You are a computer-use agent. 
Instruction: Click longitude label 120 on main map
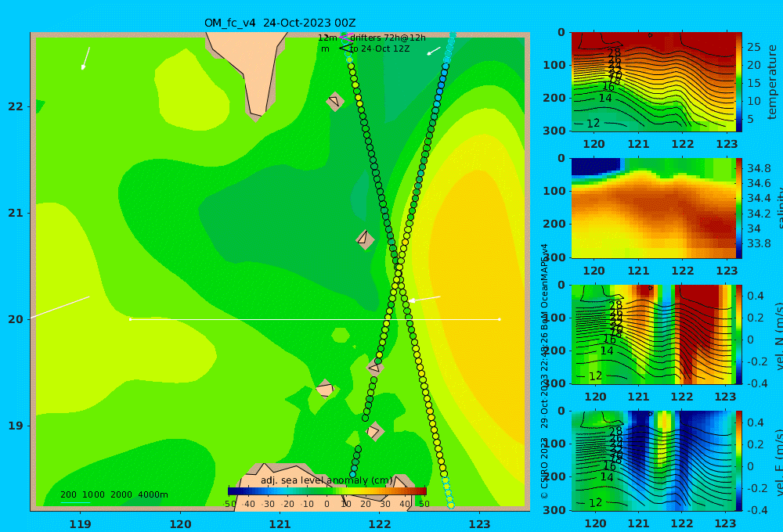point(180,524)
